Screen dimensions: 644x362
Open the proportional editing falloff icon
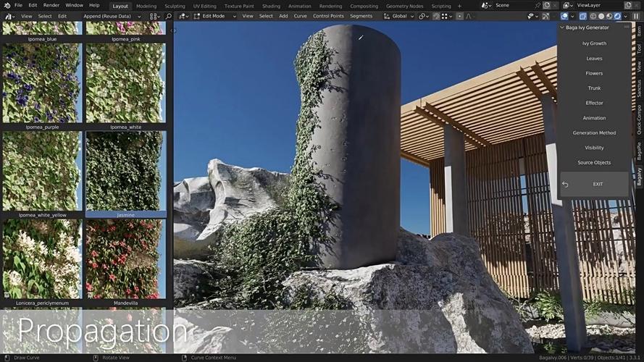(x=469, y=17)
